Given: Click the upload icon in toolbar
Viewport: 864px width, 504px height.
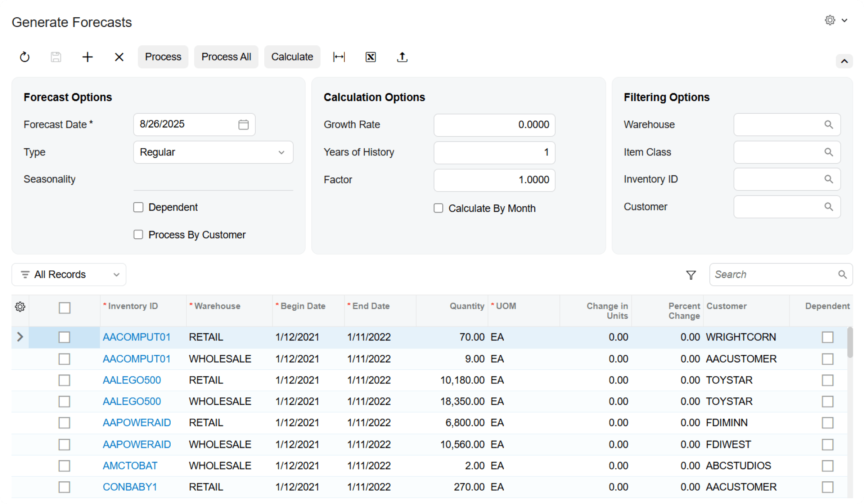Looking at the screenshot, I should [402, 57].
